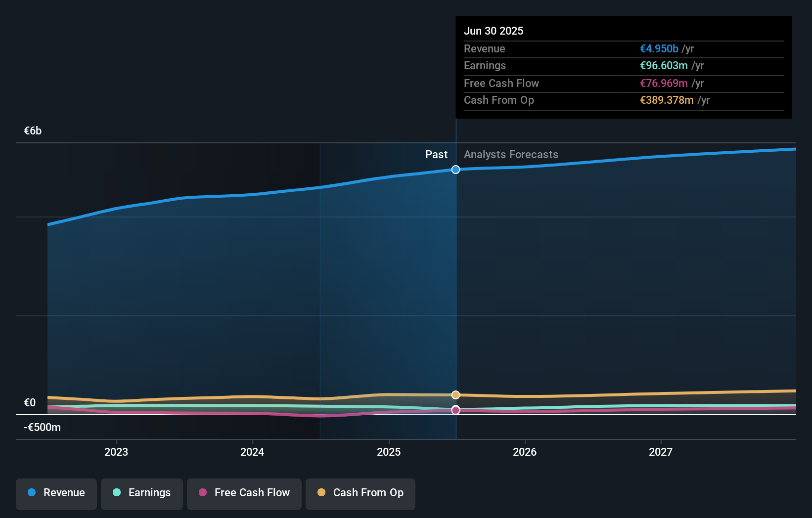Click the Past section label
812x518 pixels.
coord(436,154)
